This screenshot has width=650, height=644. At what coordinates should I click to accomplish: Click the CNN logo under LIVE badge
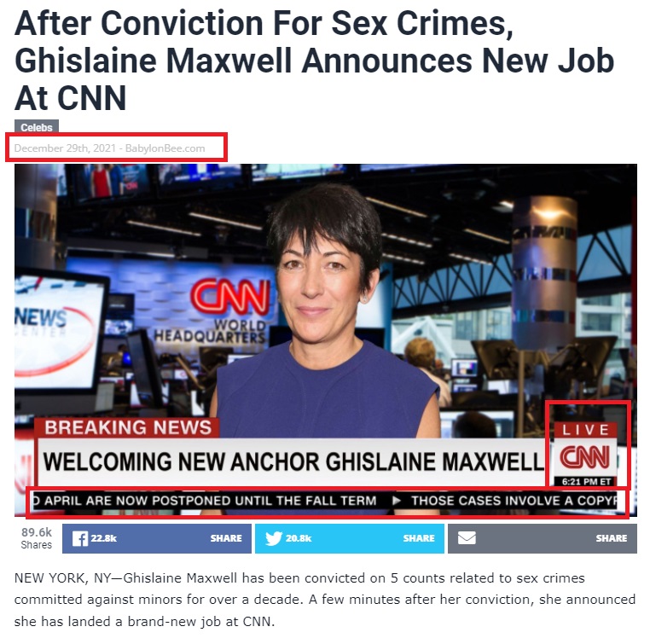pyautogui.click(x=585, y=456)
